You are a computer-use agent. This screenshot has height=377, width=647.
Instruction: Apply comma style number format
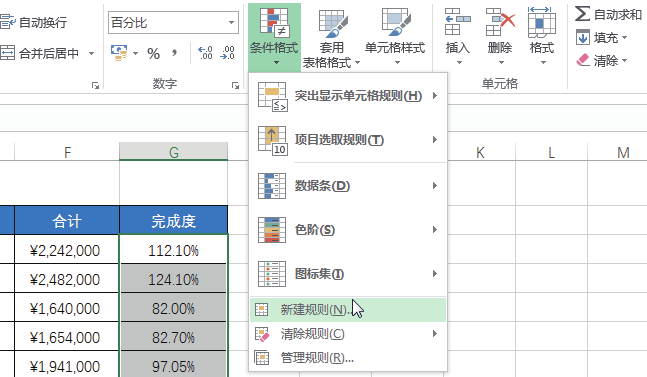click(175, 53)
